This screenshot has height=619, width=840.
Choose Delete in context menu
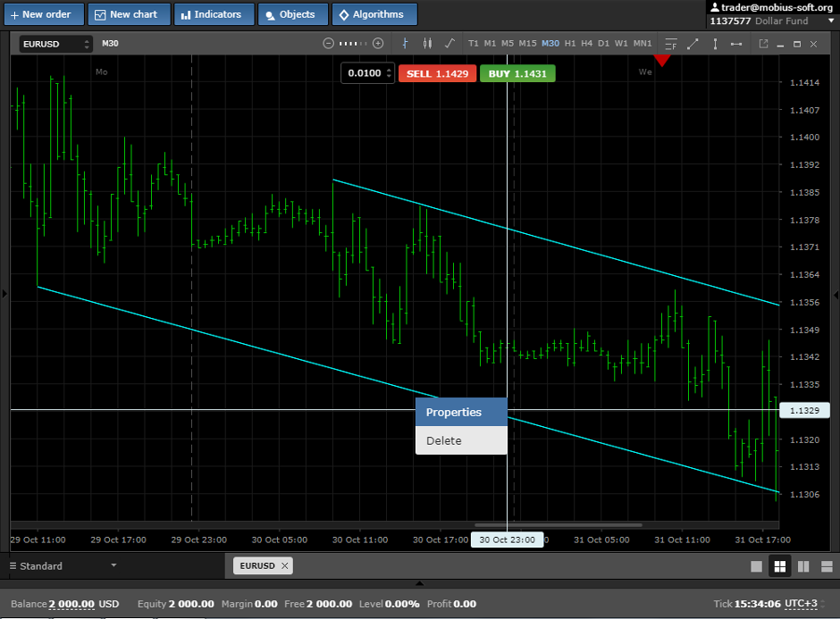[461, 440]
